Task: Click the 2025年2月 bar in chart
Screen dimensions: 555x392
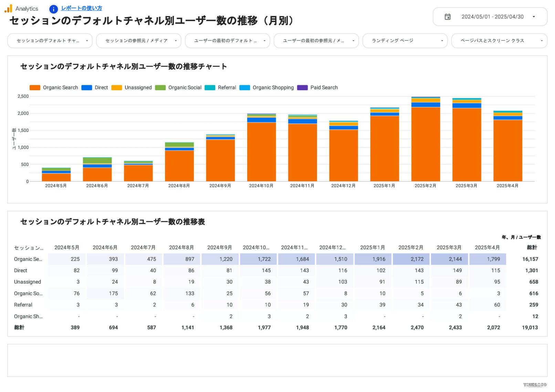Action: click(426, 144)
